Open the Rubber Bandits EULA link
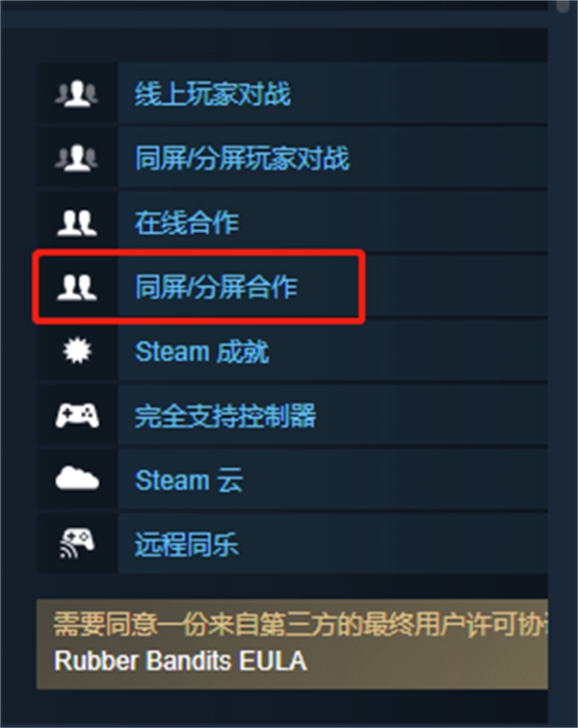The height and width of the screenshot is (728, 578). [180, 661]
